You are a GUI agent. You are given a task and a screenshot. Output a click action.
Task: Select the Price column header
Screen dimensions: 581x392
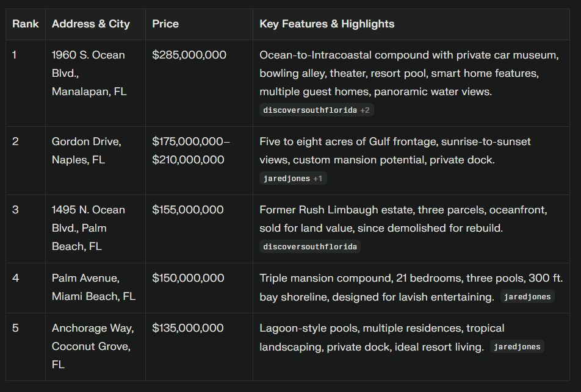coord(165,24)
